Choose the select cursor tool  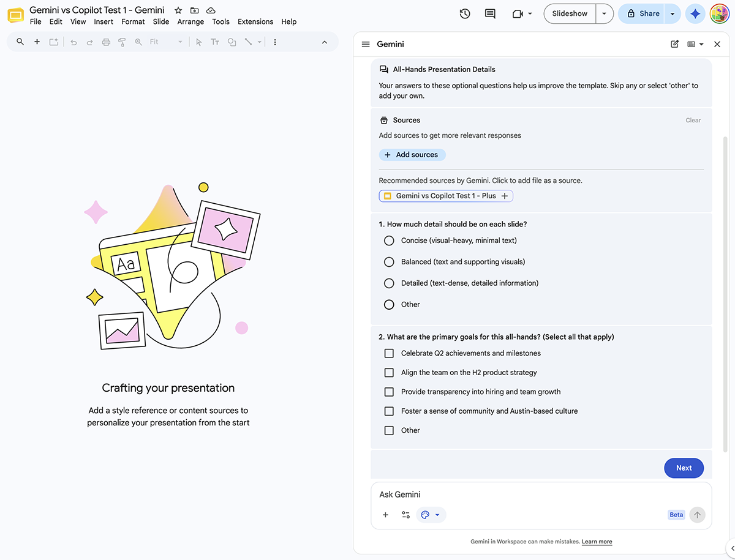[198, 42]
